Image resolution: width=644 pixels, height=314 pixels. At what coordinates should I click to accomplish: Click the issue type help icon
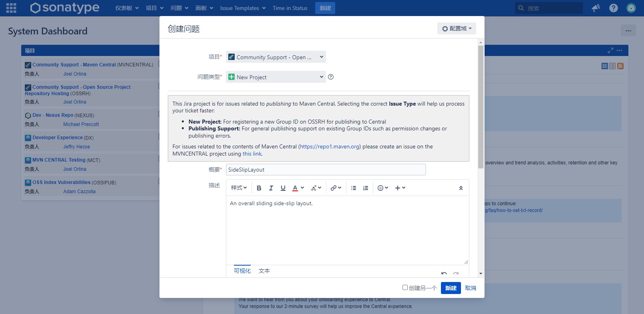coord(331,77)
